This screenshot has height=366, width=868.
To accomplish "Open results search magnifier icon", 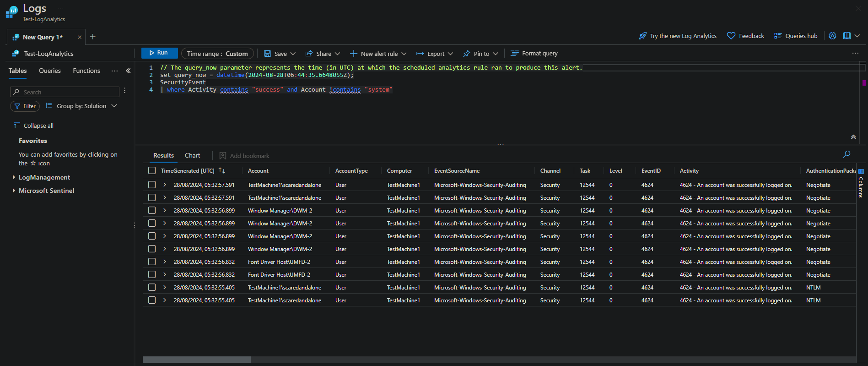I will click(846, 154).
